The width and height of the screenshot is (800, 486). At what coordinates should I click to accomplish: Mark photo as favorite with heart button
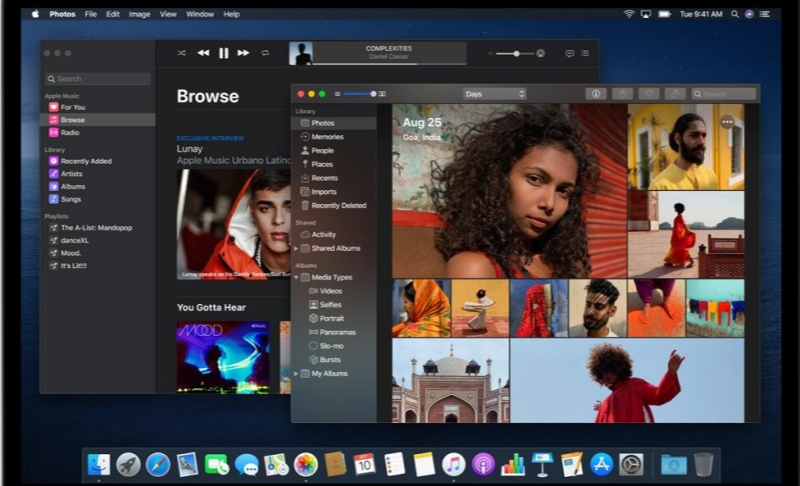[648, 94]
